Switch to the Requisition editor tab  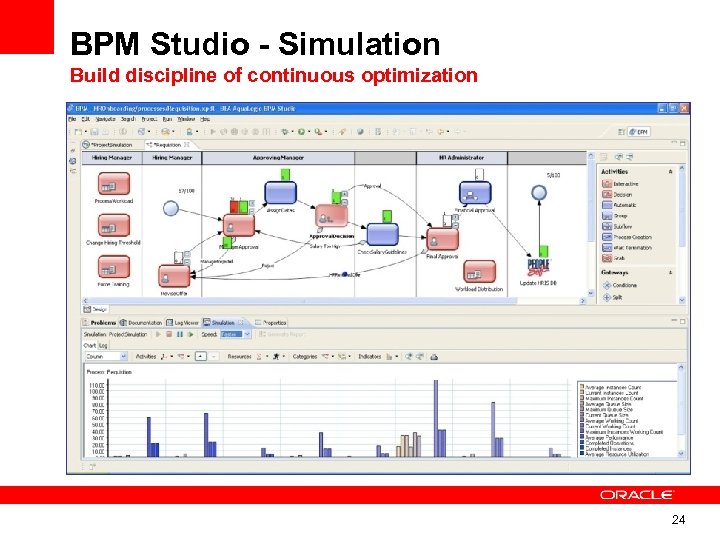coord(167,145)
